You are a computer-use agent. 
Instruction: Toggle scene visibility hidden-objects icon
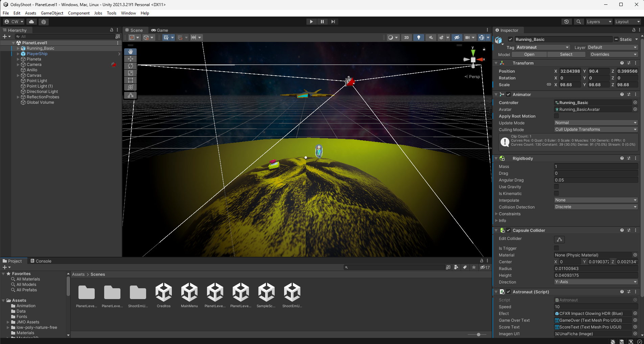point(457,38)
